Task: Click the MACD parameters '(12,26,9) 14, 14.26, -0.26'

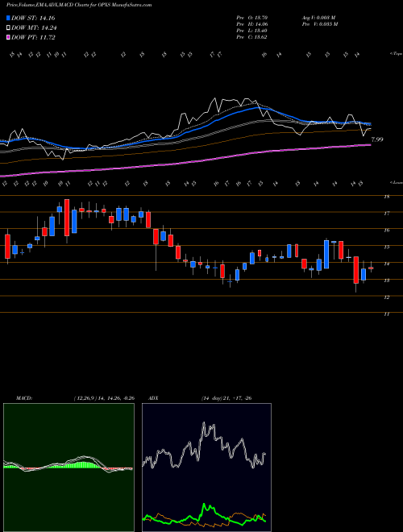Action: point(104,398)
